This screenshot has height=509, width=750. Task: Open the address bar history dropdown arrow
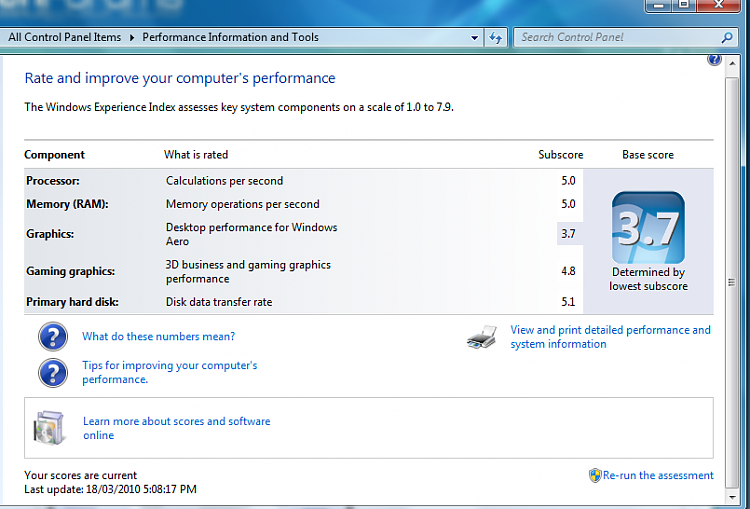pyautogui.click(x=474, y=38)
